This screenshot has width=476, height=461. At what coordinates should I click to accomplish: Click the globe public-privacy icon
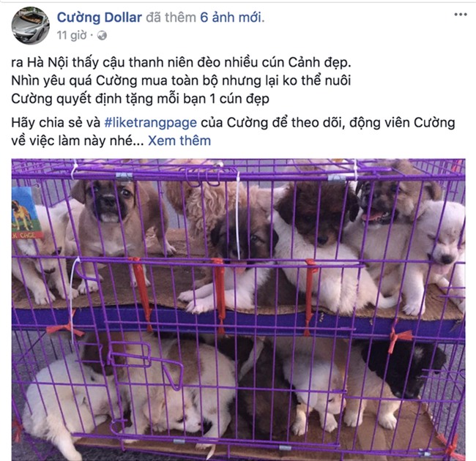tap(102, 36)
